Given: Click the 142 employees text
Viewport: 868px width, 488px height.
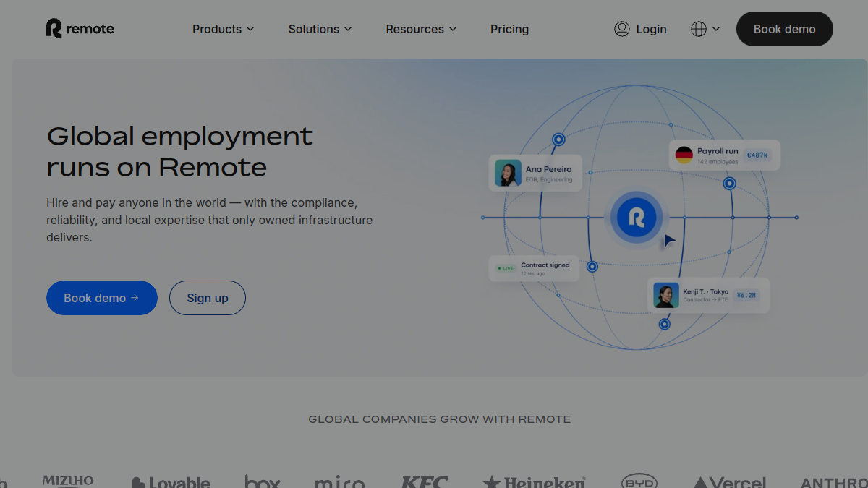Looking at the screenshot, I should (x=718, y=162).
